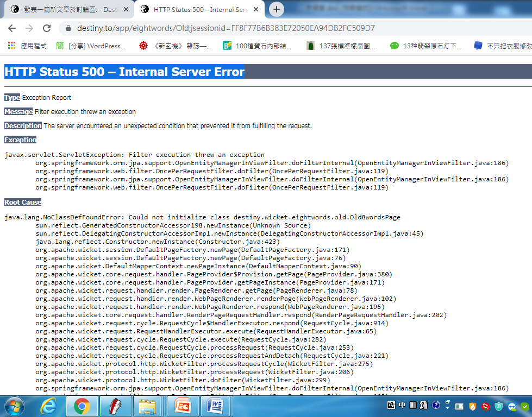Click the browser Back arrow

[x=12, y=28]
